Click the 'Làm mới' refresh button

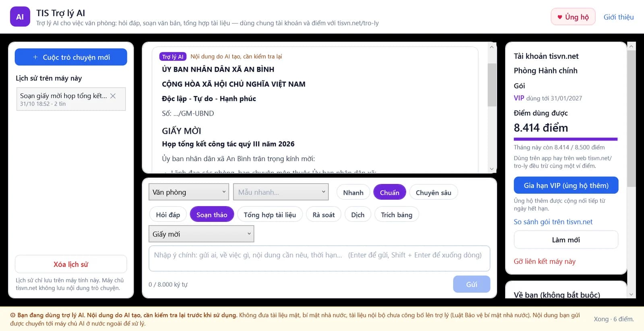pos(566,240)
